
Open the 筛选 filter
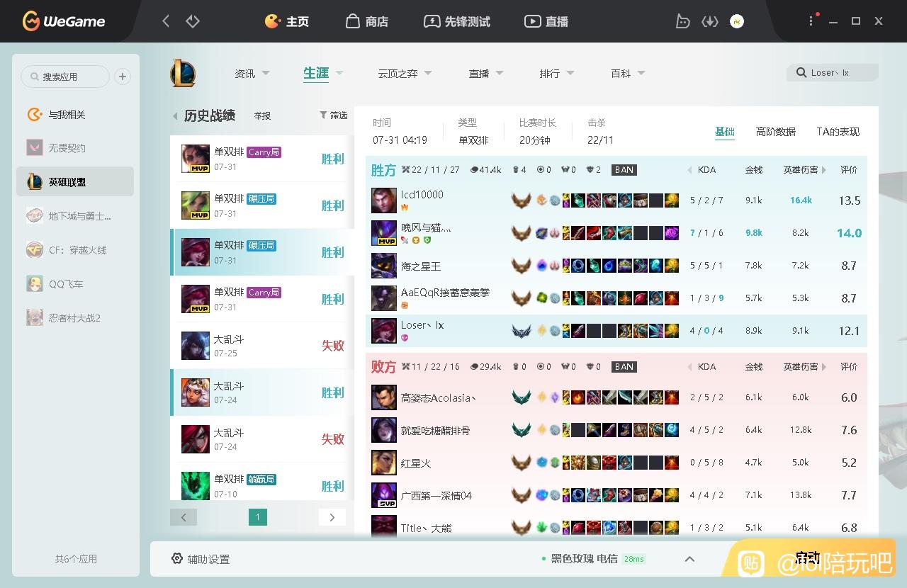[333, 115]
